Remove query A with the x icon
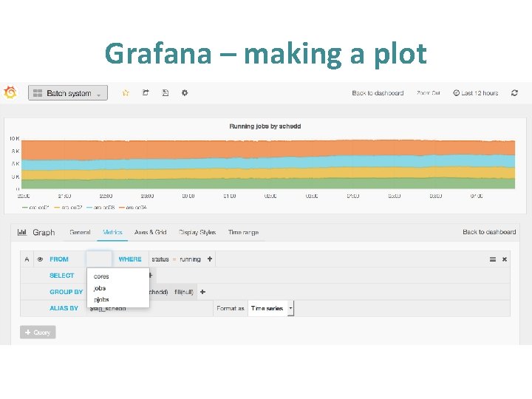This screenshot has width=532, height=399. coord(505,259)
